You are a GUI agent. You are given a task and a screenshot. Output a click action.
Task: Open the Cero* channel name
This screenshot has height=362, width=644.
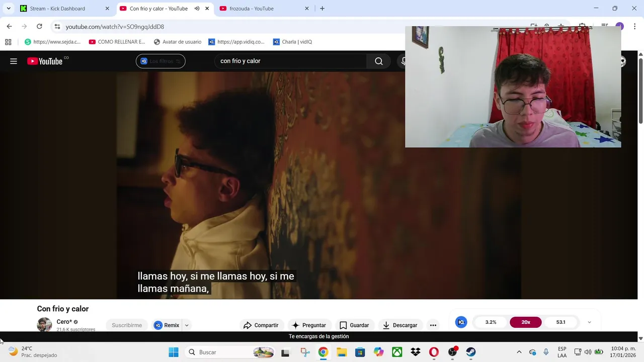tap(64, 322)
